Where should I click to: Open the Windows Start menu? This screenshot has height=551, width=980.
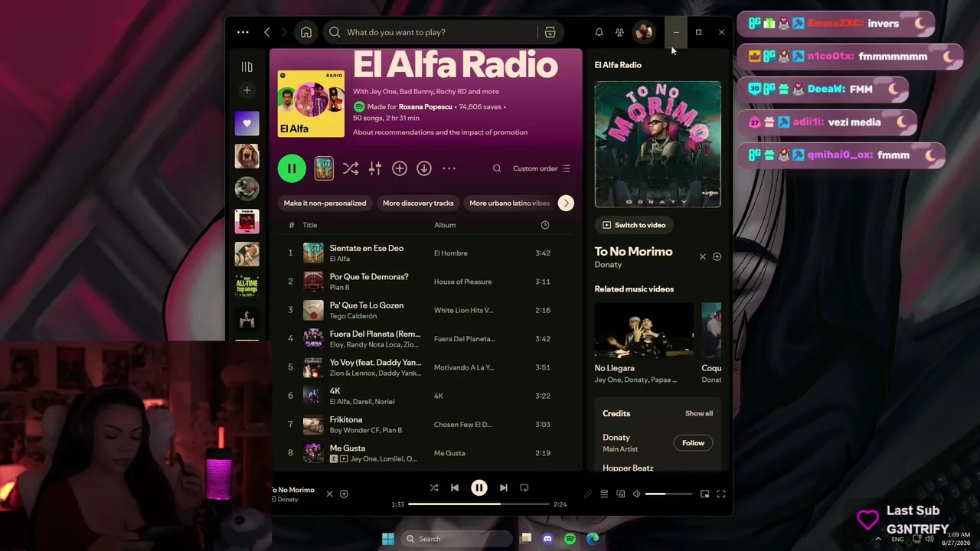point(388,539)
